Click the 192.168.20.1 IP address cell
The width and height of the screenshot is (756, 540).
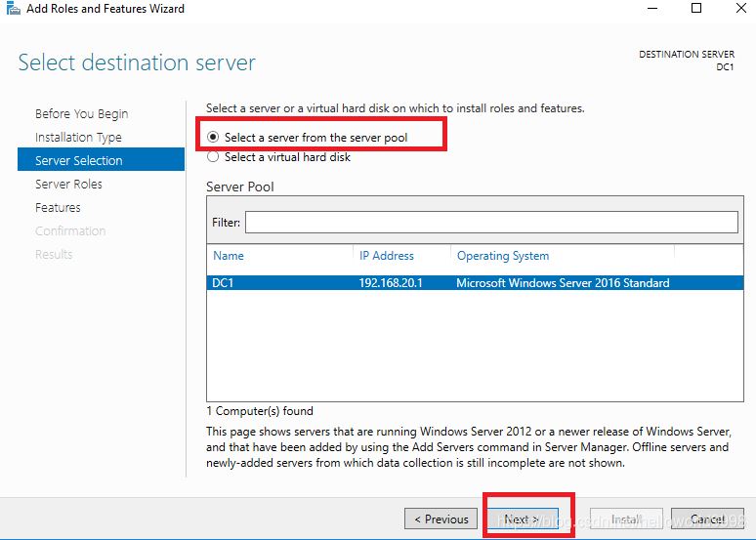pyautogui.click(x=391, y=283)
